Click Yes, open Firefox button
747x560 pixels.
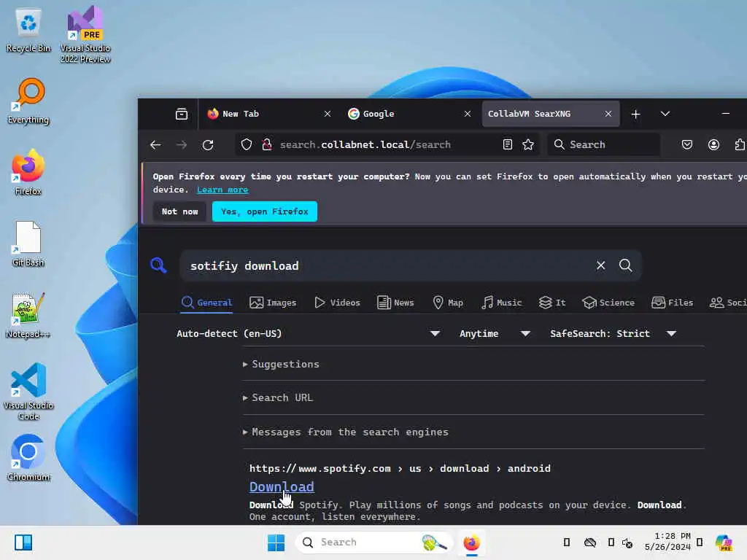pyautogui.click(x=264, y=211)
